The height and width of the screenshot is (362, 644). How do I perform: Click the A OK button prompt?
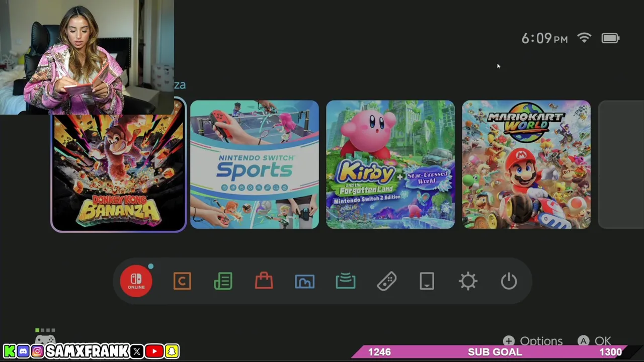(x=594, y=341)
